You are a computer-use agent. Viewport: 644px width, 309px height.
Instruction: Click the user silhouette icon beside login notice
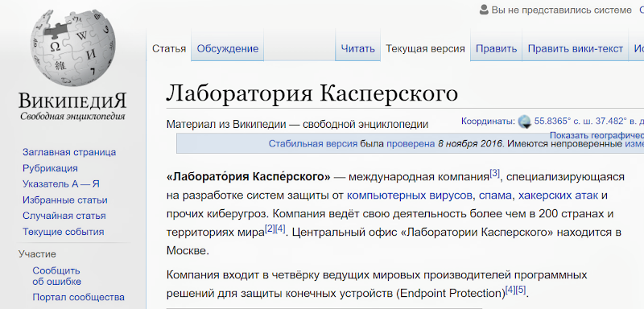click(485, 10)
